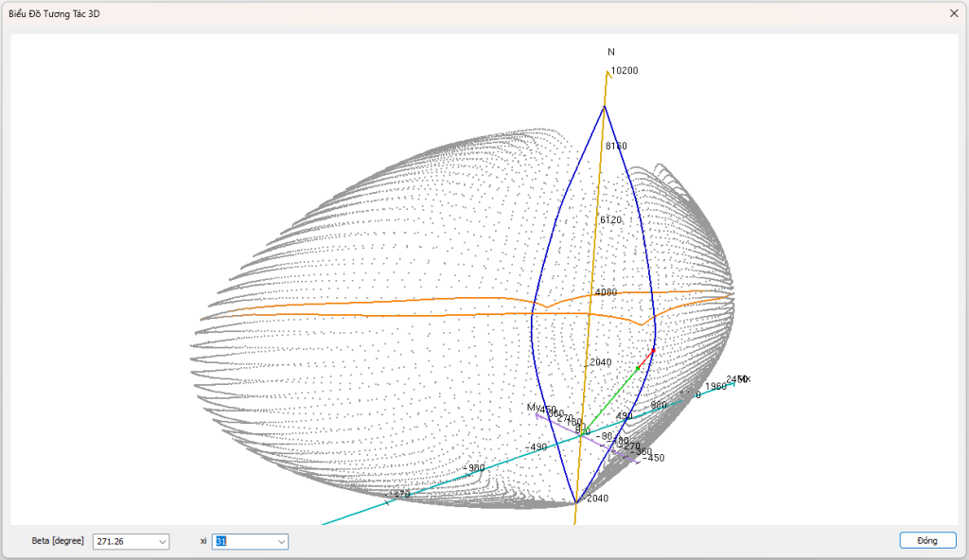Click the 10200 tick on N axis
Viewport: 969px width, 560px height.
(625, 71)
